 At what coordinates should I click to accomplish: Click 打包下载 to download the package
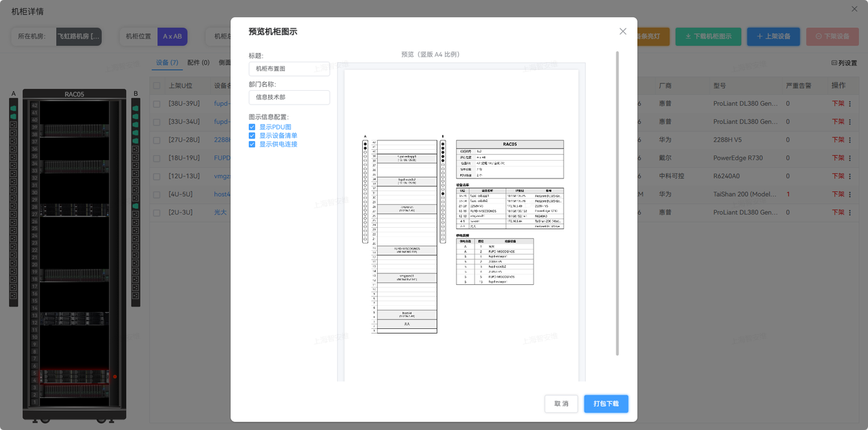coord(606,404)
